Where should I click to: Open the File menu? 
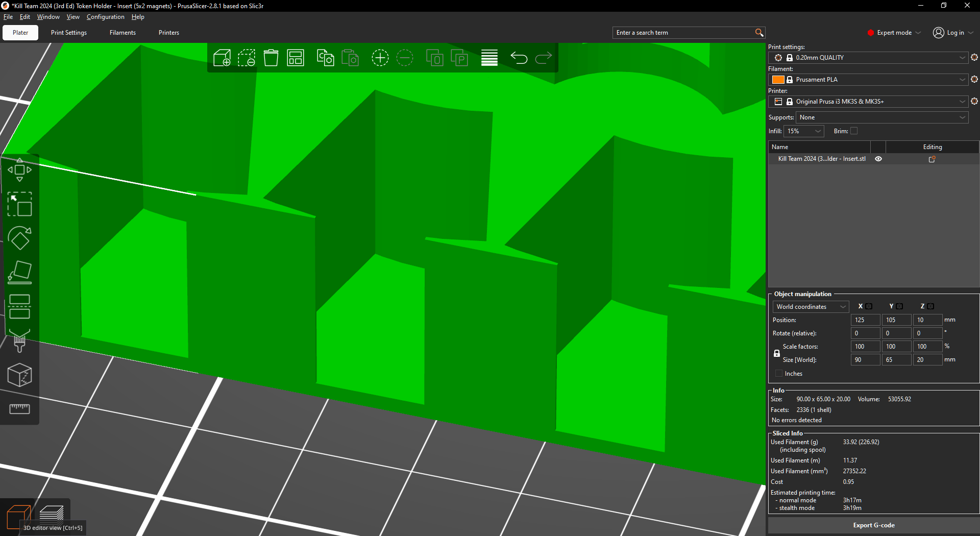(x=8, y=17)
